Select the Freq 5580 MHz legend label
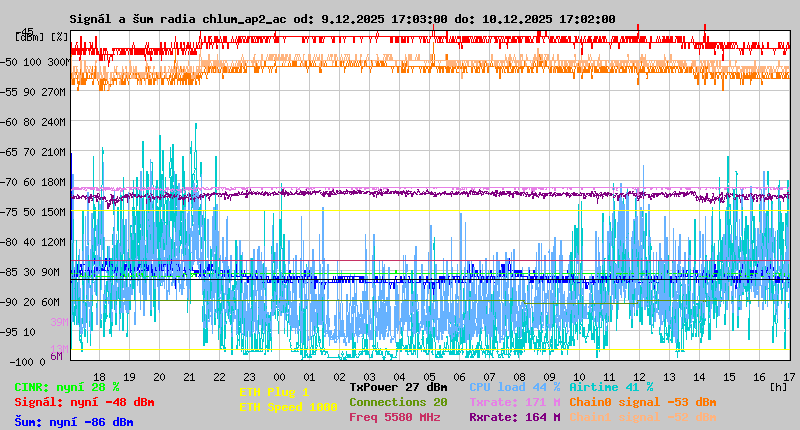The image size is (800, 430). (x=394, y=417)
